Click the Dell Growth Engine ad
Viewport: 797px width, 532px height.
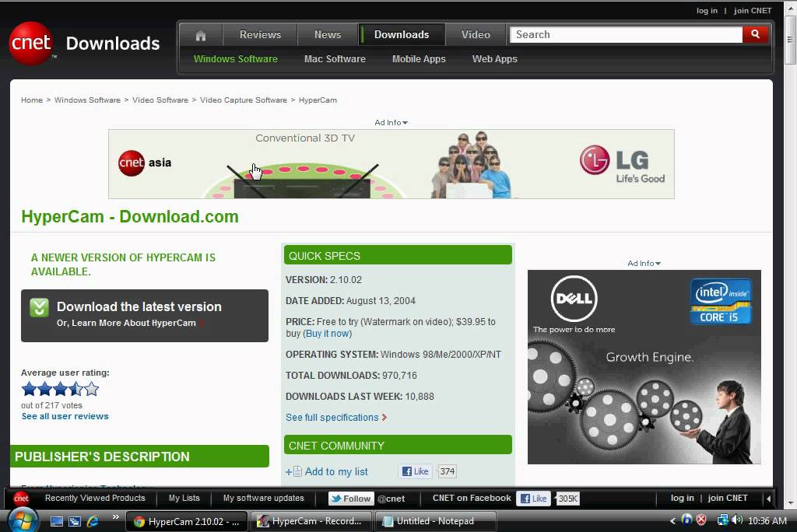[644, 367]
